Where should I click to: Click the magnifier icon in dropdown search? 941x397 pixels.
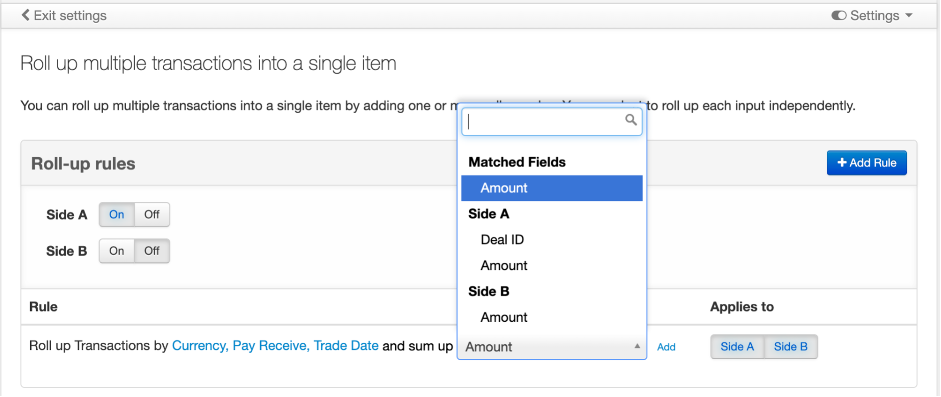click(631, 120)
